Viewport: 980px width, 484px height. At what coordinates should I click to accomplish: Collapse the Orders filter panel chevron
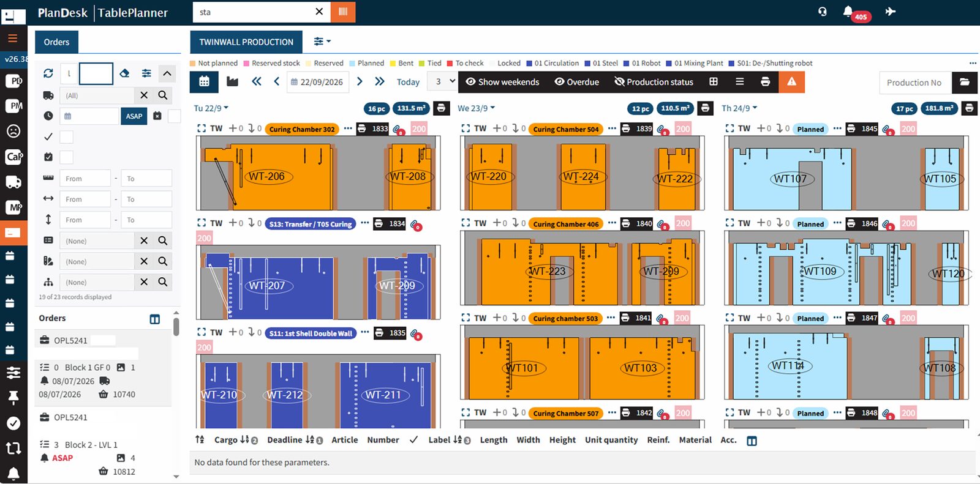tap(167, 73)
